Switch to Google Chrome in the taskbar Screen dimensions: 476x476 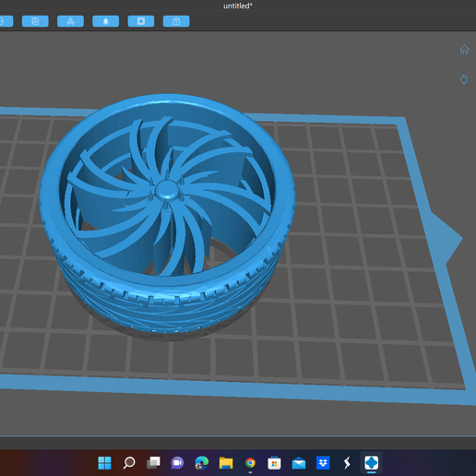(250, 463)
